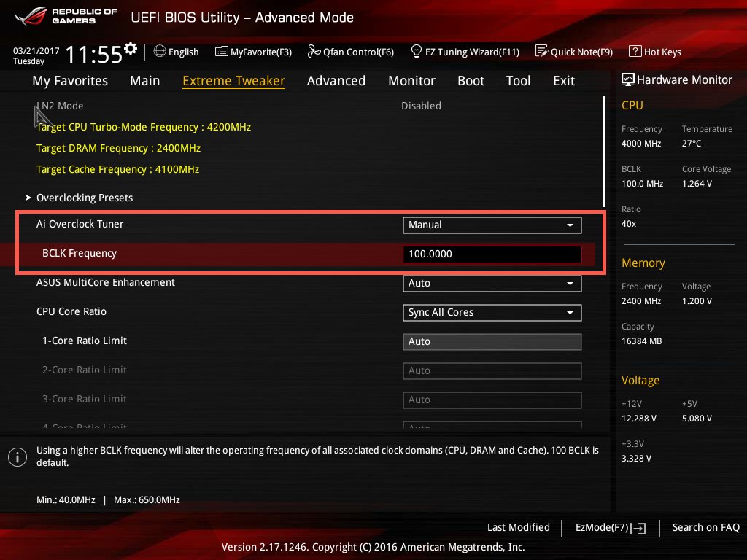Select the ASUS MultiCore Enhancement label
The width and height of the screenshot is (747, 560).
coord(106,282)
